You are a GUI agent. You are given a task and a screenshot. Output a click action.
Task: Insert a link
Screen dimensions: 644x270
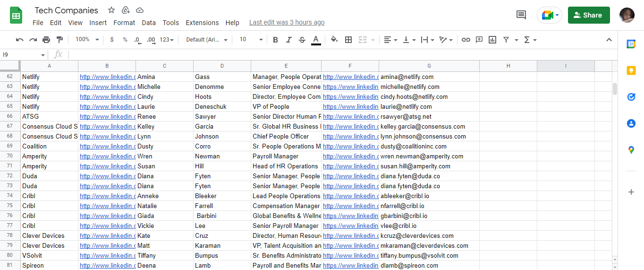pyautogui.click(x=466, y=40)
